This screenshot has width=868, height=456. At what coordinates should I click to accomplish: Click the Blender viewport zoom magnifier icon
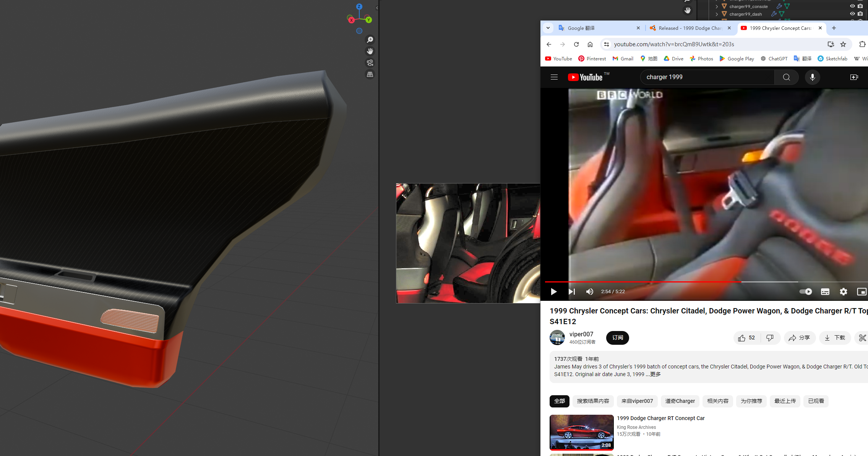(370, 40)
